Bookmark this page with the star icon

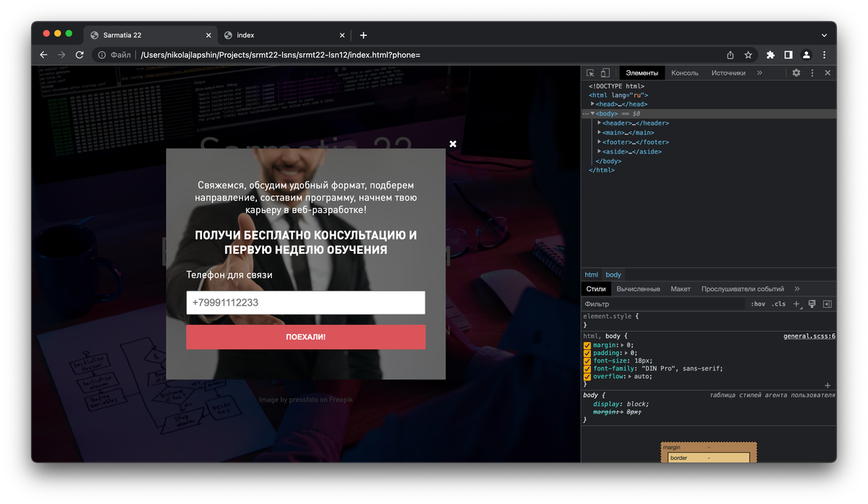click(749, 55)
